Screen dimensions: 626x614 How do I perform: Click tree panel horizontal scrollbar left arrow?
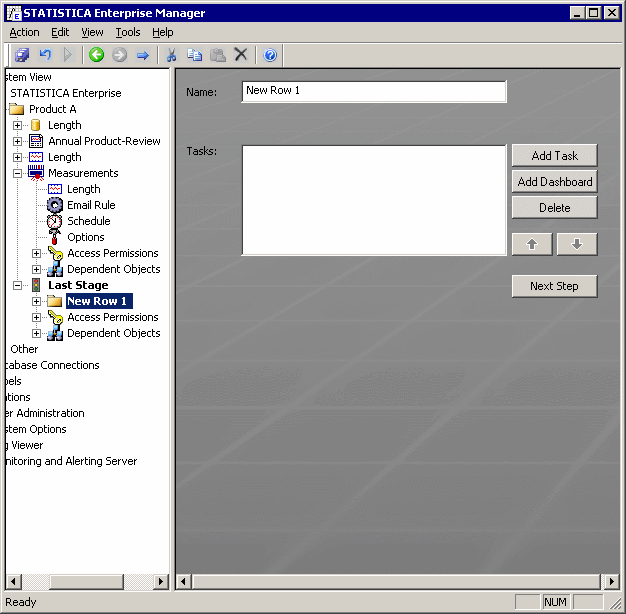click(x=13, y=581)
